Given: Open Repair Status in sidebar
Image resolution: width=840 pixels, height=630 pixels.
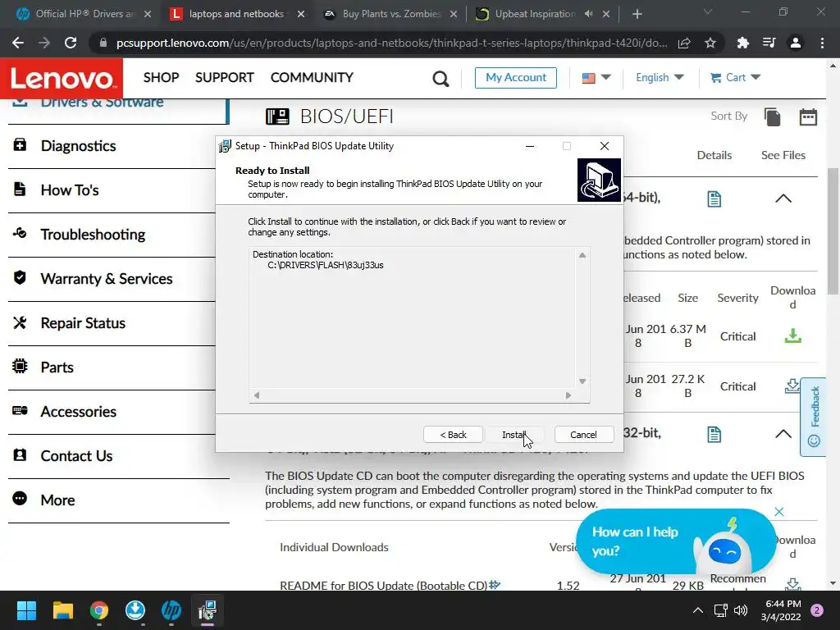Looking at the screenshot, I should [83, 323].
